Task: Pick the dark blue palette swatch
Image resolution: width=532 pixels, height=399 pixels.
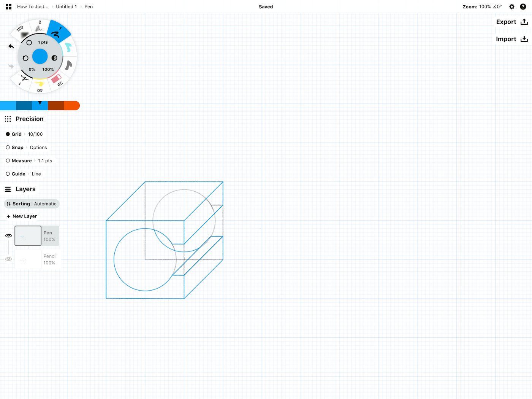Action: [24, 106]
